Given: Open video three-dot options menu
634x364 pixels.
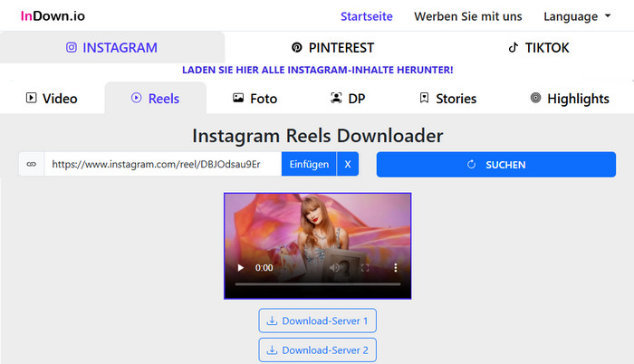Looking at the screenshot, I should [x=396, y=268].
